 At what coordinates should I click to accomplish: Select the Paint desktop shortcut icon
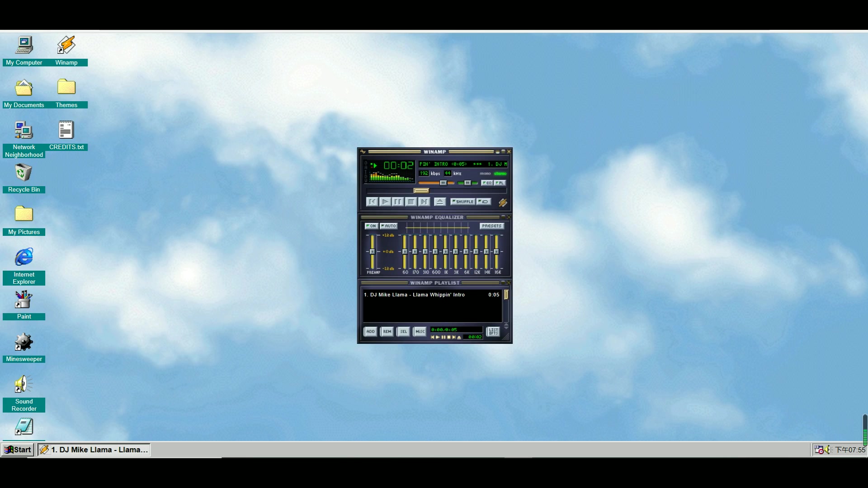click(x=24, y=305)
